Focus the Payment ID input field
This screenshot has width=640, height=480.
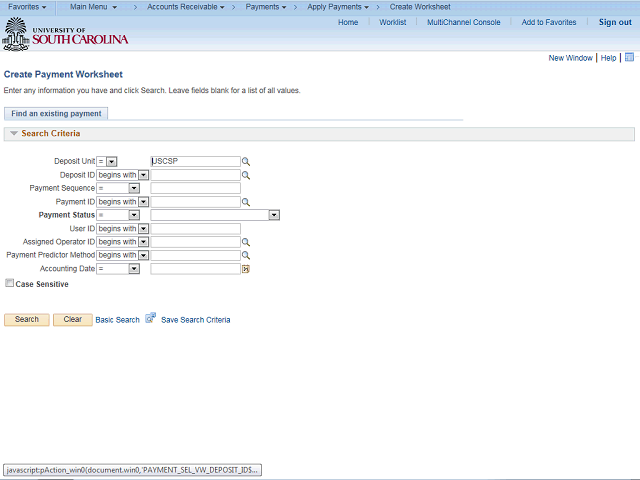(196, 202)
